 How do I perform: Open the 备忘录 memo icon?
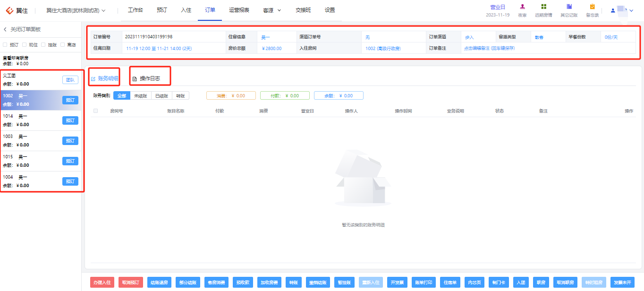pyautogui.click(x=592, y=7)
